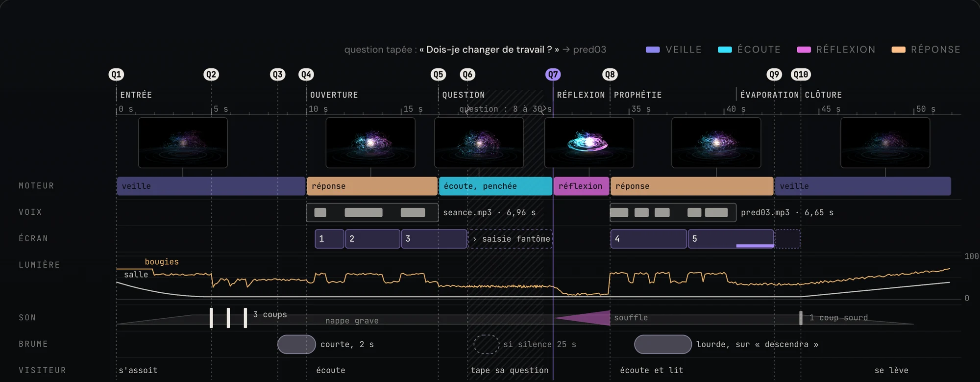
Task: Select the Q5 marker badge
Action: tap(438, 75)
